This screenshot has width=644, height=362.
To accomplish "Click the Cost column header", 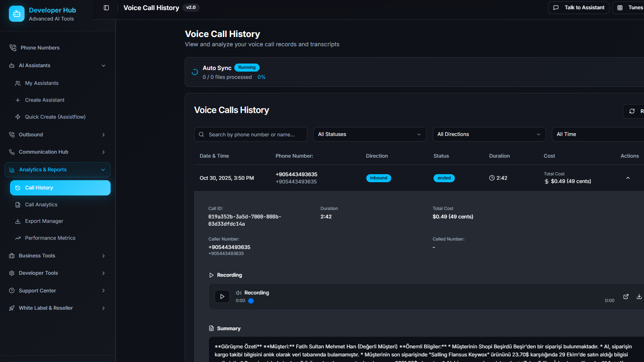I will (549, 156).
